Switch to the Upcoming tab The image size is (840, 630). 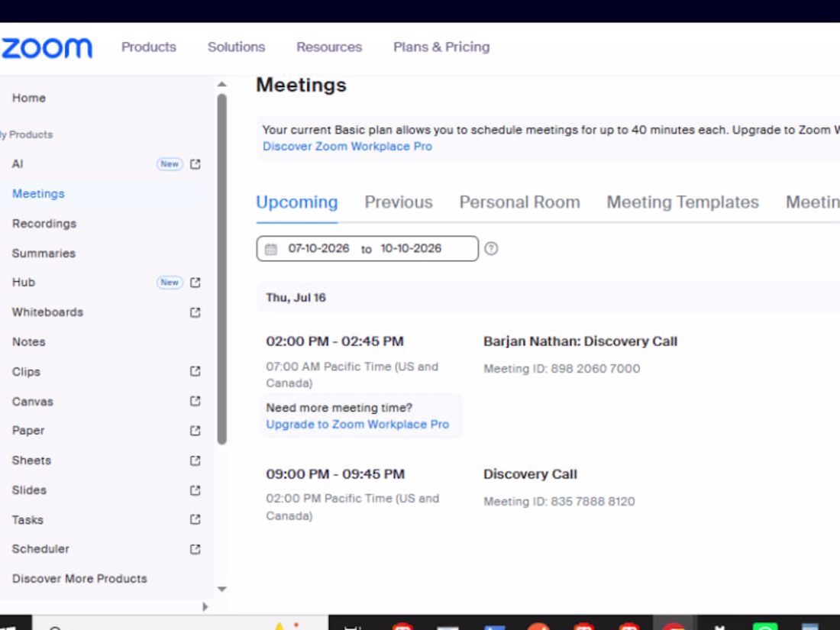click(297, 202)
